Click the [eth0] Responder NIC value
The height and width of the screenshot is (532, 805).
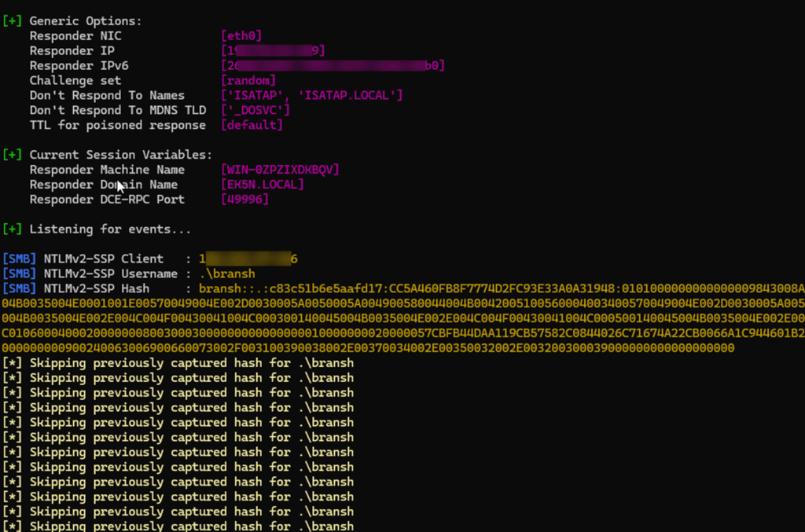[x=241, y=36]
